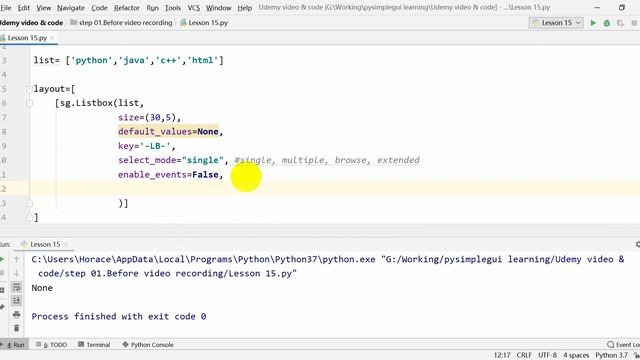This screenshot has width=640, height=360.
Task: Click the python.exe command path in console
Action: click(x=203, y=259)
